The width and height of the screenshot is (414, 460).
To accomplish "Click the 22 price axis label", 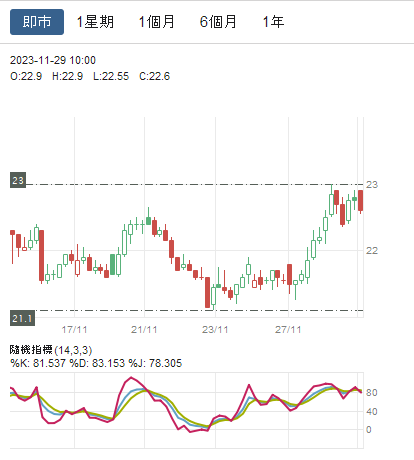I will [x=372, y=251].
